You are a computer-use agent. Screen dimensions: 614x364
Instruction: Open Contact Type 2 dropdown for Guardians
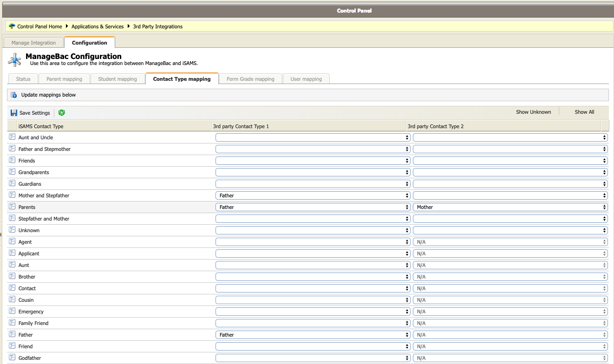click(510, 184)
